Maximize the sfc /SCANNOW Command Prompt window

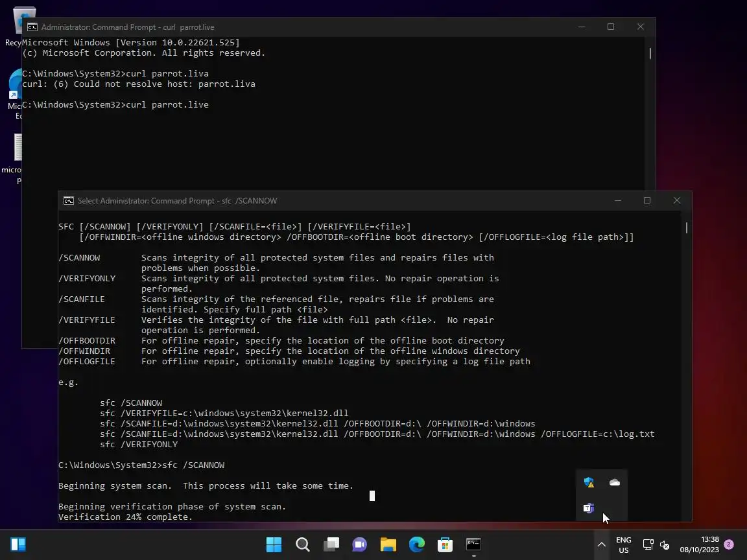point(647,200)
